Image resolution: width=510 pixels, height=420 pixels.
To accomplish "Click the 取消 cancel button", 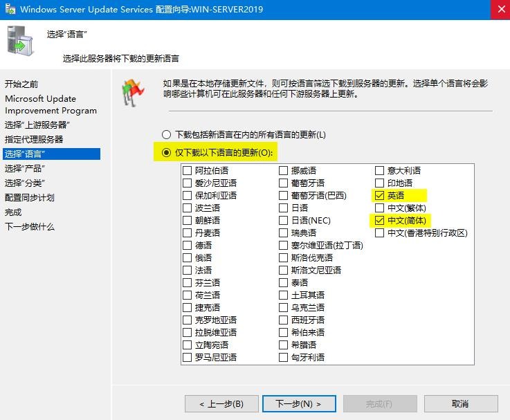I will 460,403.
